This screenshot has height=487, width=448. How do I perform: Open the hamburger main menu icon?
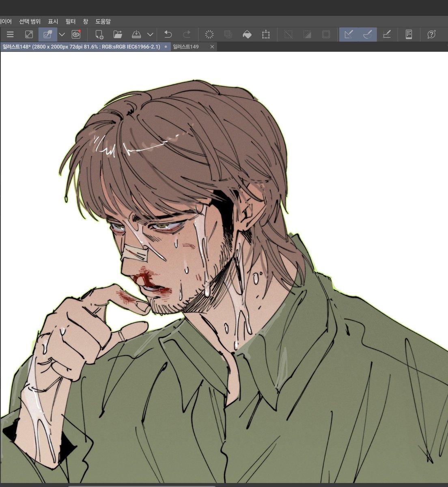pos(10,34)
